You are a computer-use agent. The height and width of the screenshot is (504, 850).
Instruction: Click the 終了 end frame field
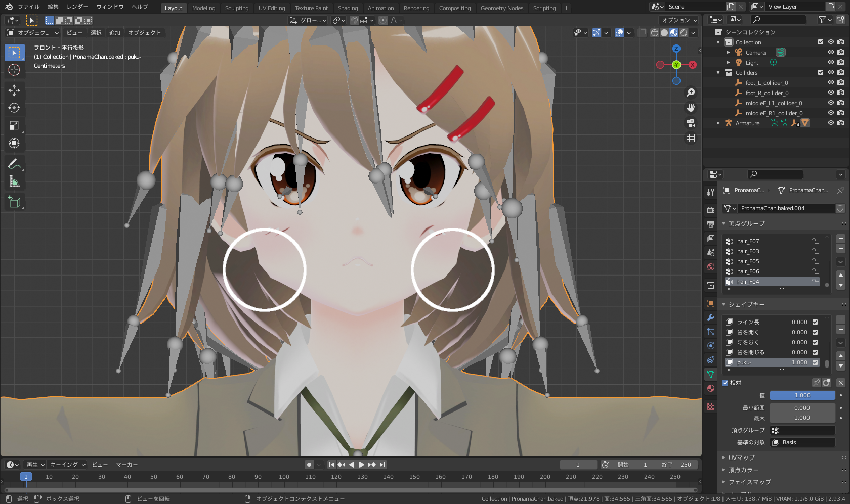676,465
